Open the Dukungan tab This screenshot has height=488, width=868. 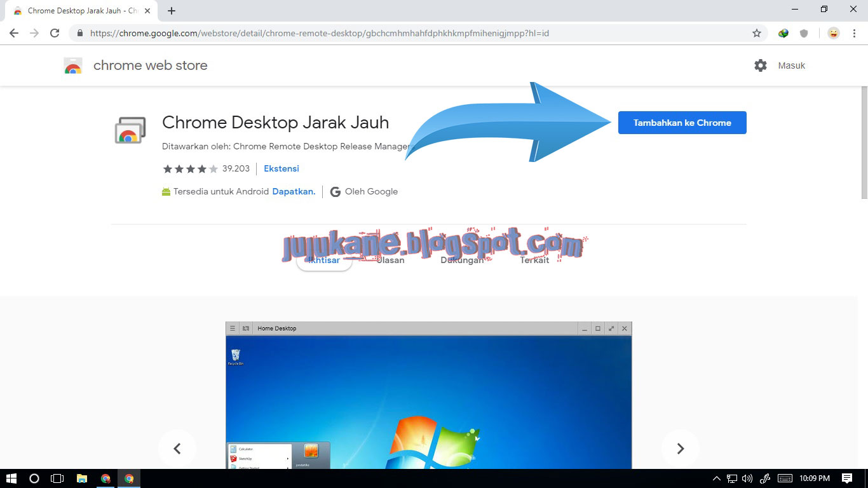coord(463,260)
